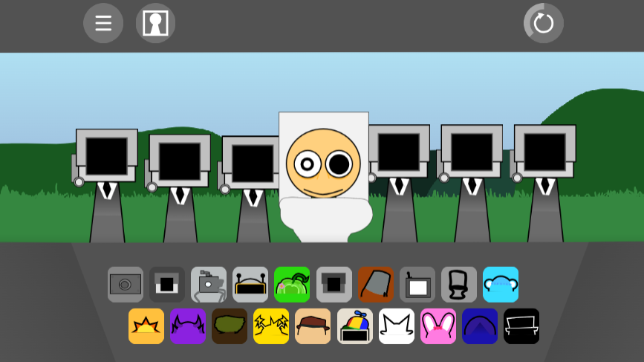Viewport: 644px width, 362px height.
Task: Select the green apple sound icon
Action: [x=292, y=285]
